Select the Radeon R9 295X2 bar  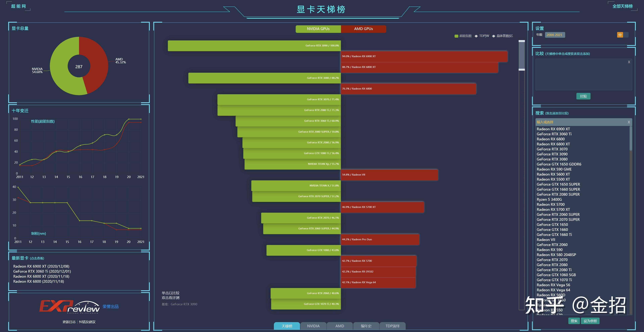(x=378, y=272)
